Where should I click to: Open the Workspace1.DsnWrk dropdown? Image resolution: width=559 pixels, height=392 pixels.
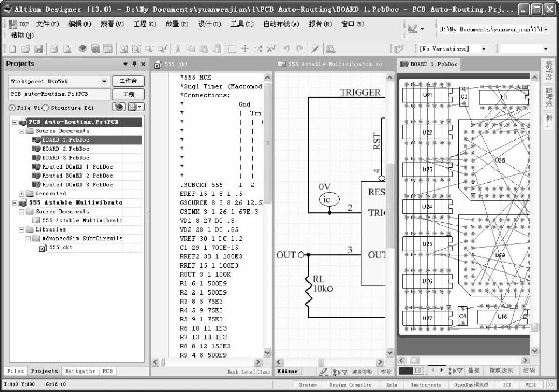(x=104, y=81)
